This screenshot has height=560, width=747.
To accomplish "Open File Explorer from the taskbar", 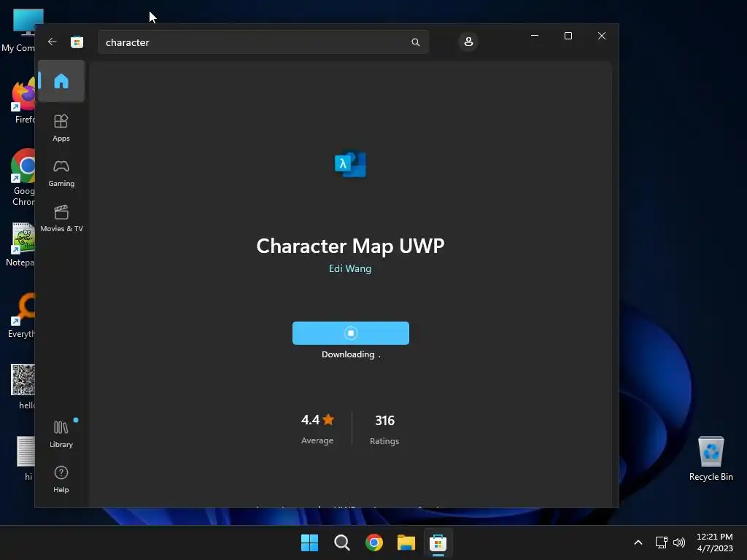I will pos(406,542).
